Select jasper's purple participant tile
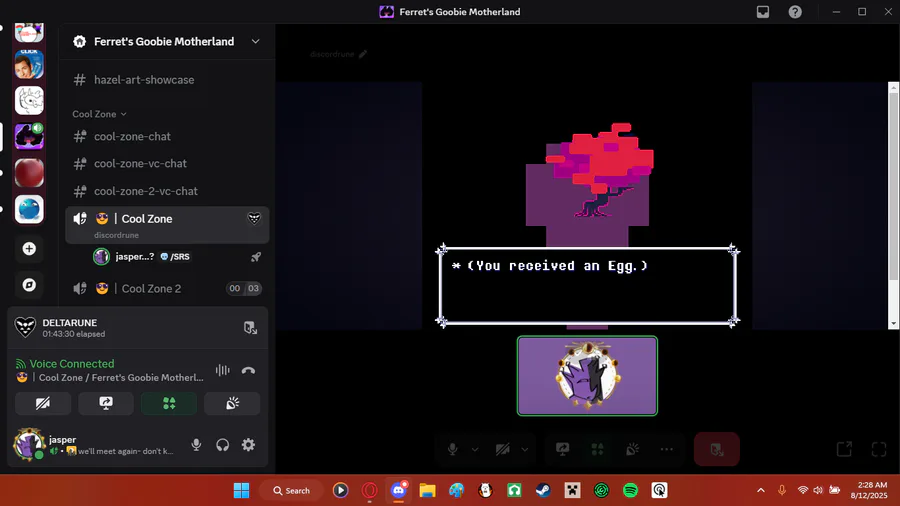The width and height of the screenshot is (900, 506). (x=587, y=376)
